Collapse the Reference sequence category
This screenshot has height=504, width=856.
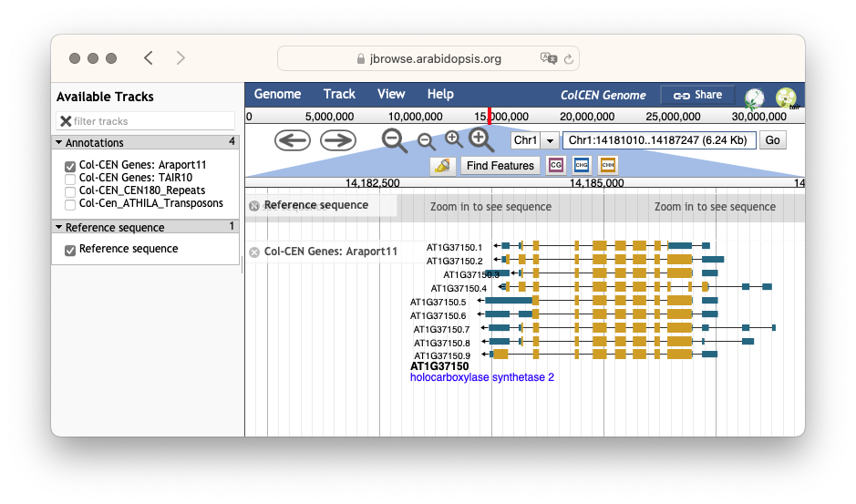point(59,227)
